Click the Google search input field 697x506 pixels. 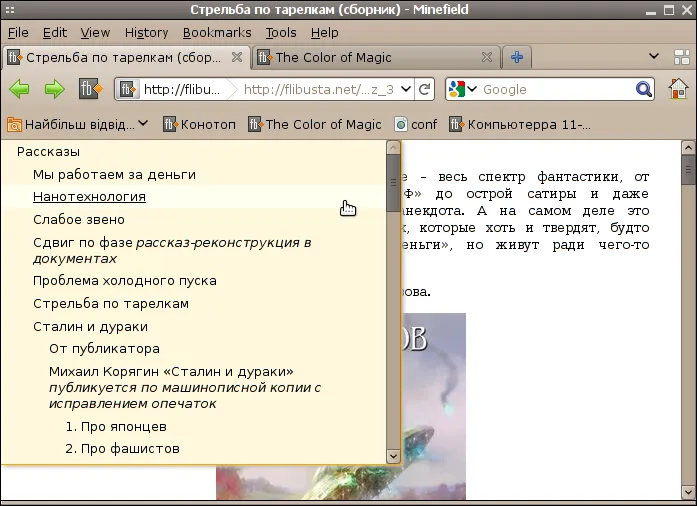pyautogui.click(x=557, y=89)
